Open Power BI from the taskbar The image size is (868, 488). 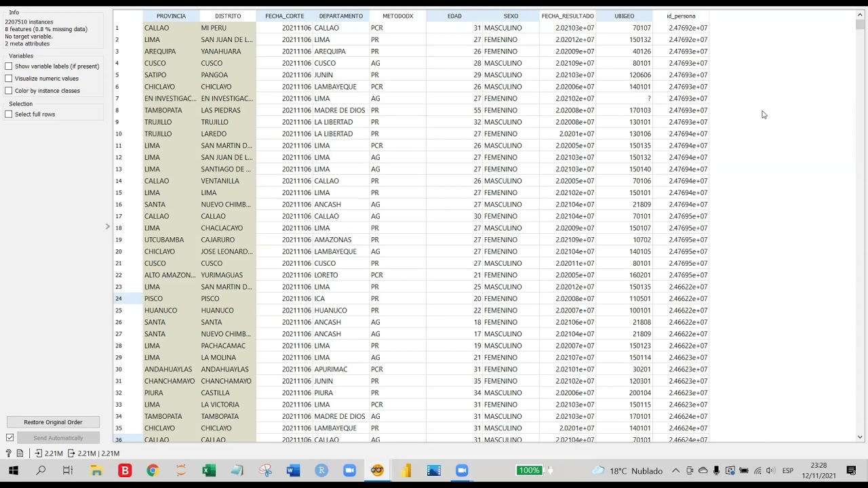(406, 470)
